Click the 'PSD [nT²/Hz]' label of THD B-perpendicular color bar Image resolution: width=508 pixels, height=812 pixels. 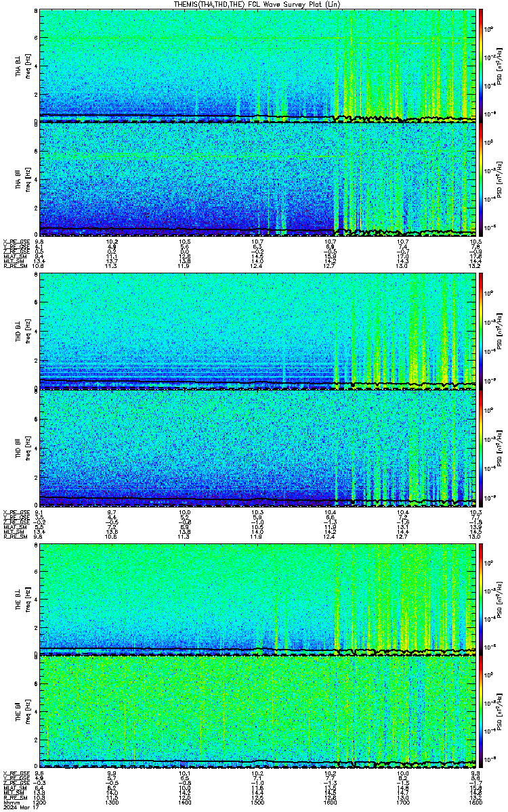500,332
